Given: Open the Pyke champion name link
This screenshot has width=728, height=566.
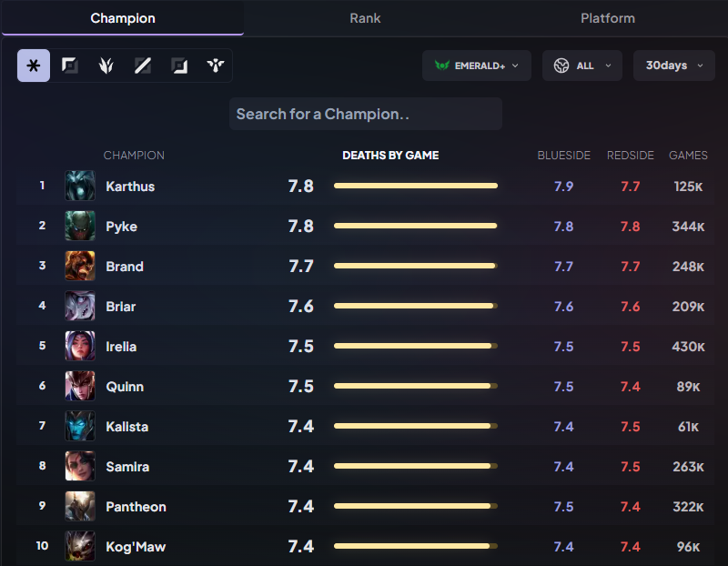Looking at the screenshot, I should click(x=121, y=227).
